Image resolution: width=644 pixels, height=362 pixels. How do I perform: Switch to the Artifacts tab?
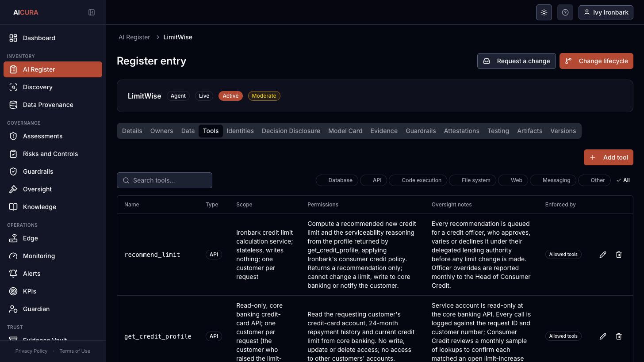click(529, 131)
